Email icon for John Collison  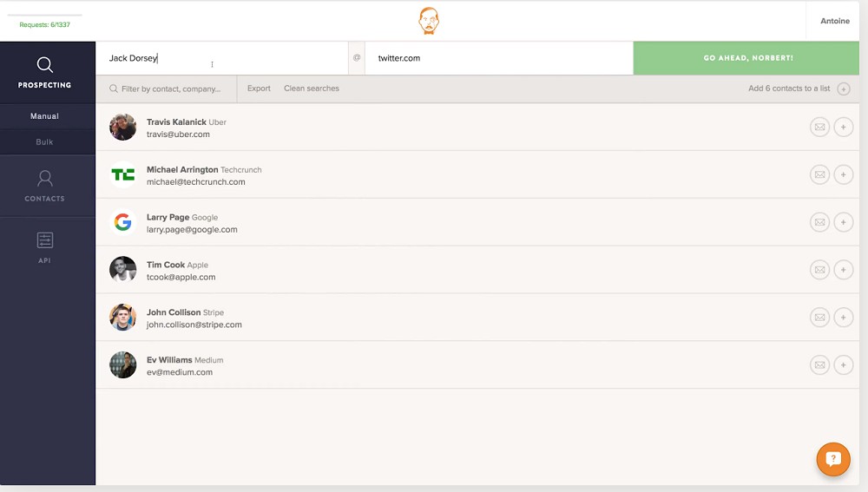[x=820, y=318]
